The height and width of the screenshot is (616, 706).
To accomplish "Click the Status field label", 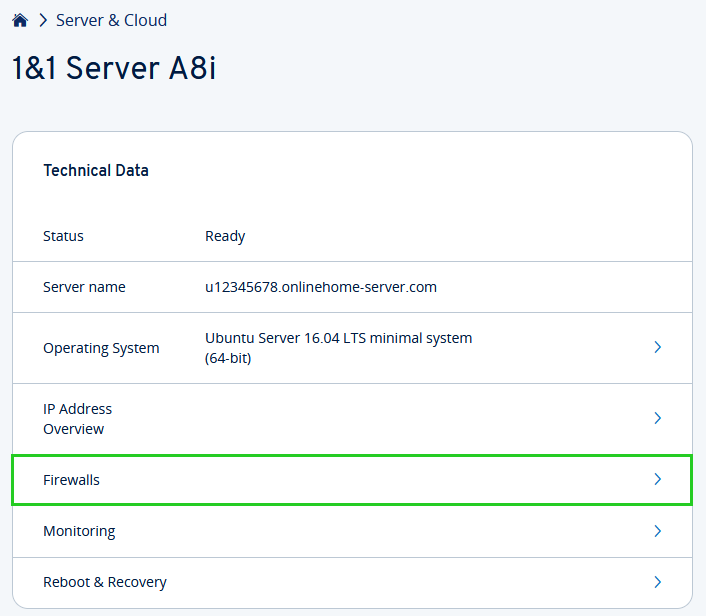I will pos(63,236).
